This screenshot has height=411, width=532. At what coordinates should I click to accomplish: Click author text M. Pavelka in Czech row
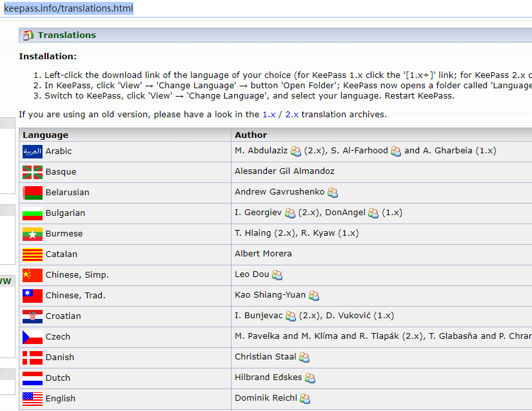click(257, 336)
